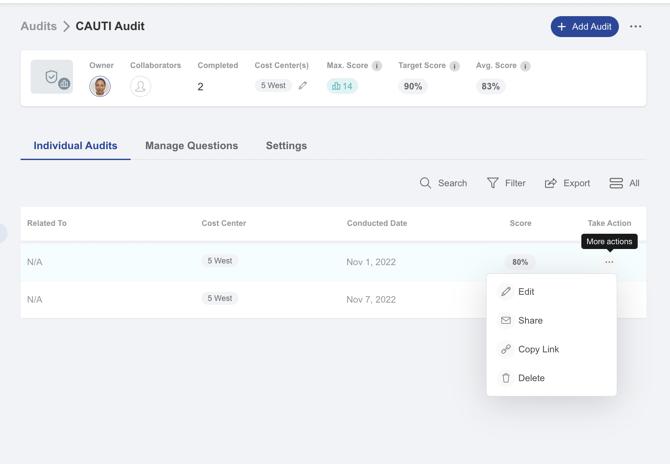Click the More actions ellipsis for Nov 1 audit
The image size is (670, 464).
(609, 262)
